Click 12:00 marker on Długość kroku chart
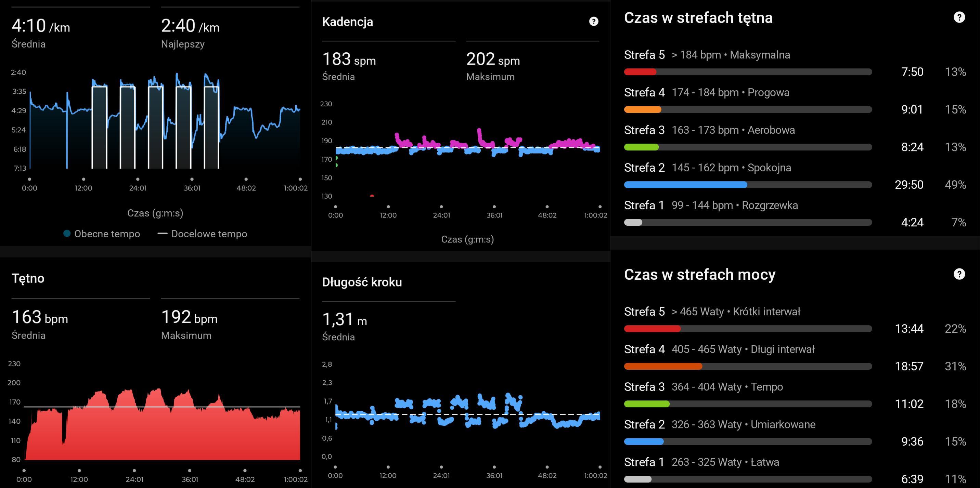 click(x=388, y=475)
